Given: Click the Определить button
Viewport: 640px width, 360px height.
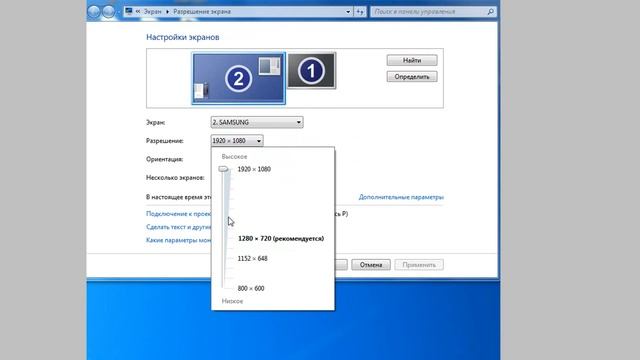Looking at the screenshot, I should point(412,77).
